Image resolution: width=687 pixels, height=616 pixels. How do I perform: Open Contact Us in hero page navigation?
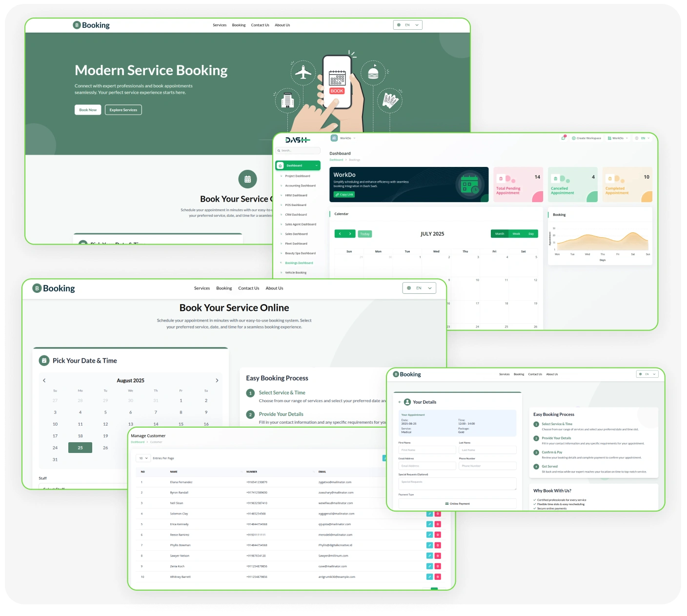tap(260, 25)
